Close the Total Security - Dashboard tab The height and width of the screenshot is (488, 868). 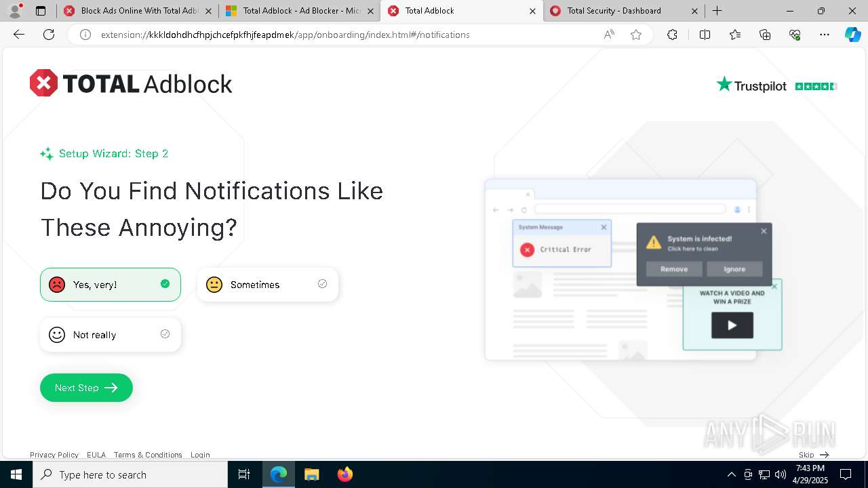point(694,11)
